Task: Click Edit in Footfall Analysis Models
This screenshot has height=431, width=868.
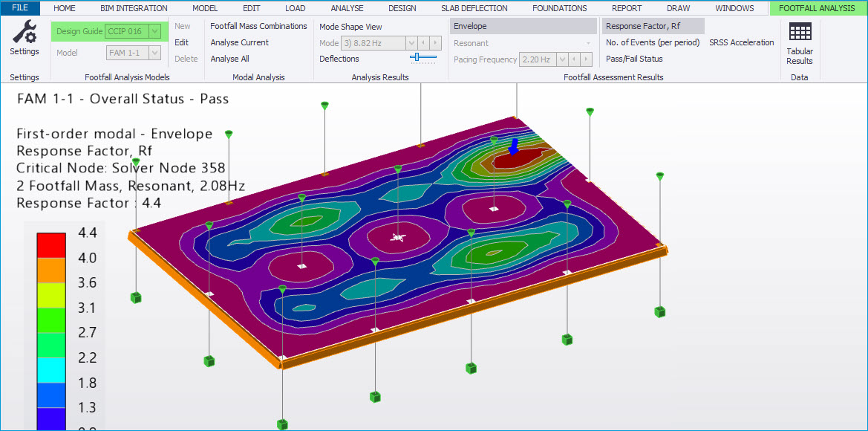Action: pos(181,42)
